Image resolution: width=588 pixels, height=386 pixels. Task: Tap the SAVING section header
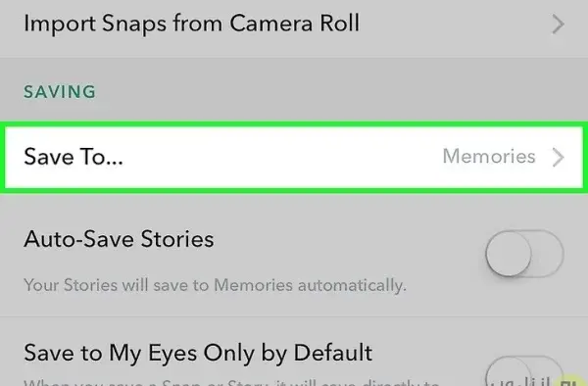point(60,92)
